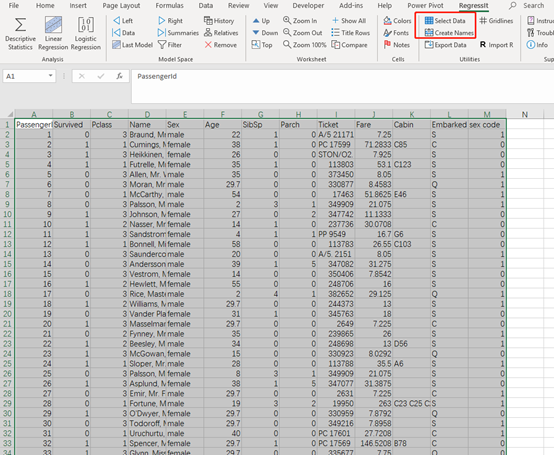Open Compare models
The image size is (554, 455).
349,45
